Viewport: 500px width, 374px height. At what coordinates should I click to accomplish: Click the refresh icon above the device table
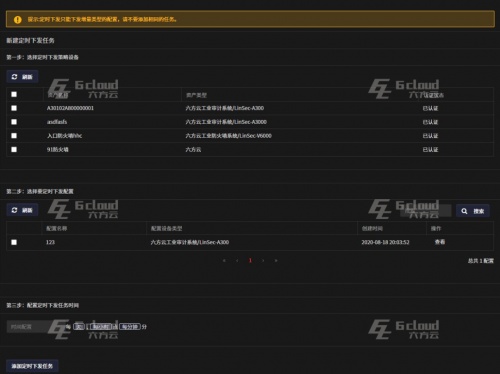[14, 77]
